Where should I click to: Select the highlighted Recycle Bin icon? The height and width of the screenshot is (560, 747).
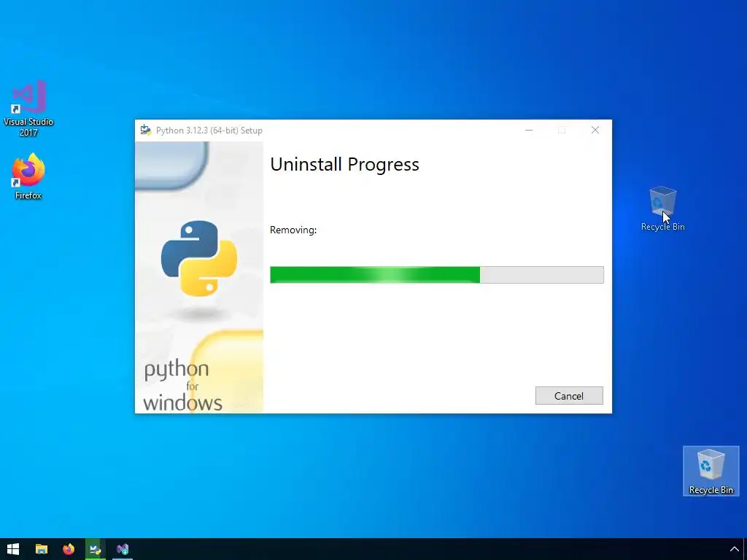(711, 471)
